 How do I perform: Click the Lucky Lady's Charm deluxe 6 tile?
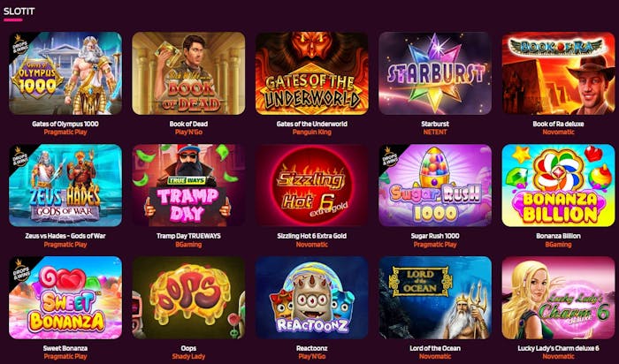(558, 298)
